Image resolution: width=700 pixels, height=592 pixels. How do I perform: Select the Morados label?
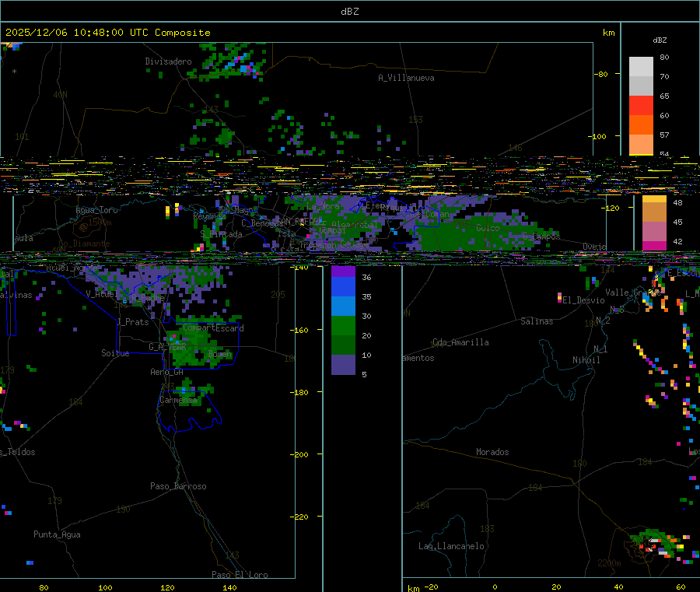pyautogui.click(x=492, y=452)
